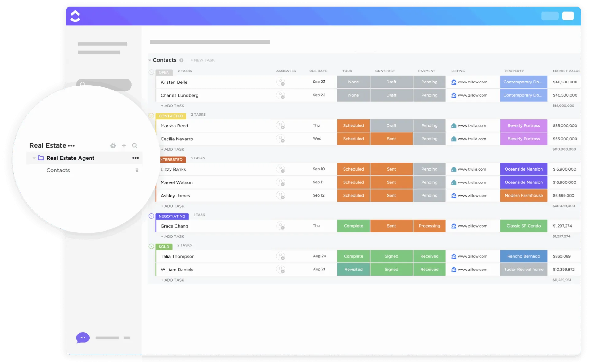Open the purple chat bubble icon

[83, 338]
